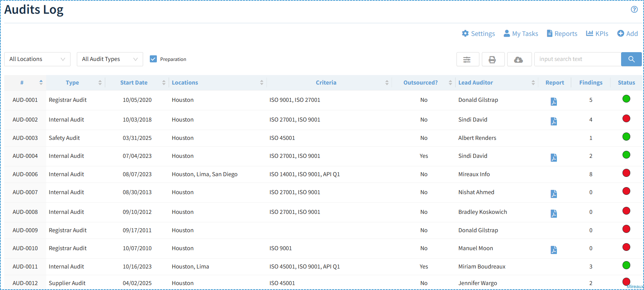Open the KPIs menu item
644x290 pixels.
click(597, 34)
